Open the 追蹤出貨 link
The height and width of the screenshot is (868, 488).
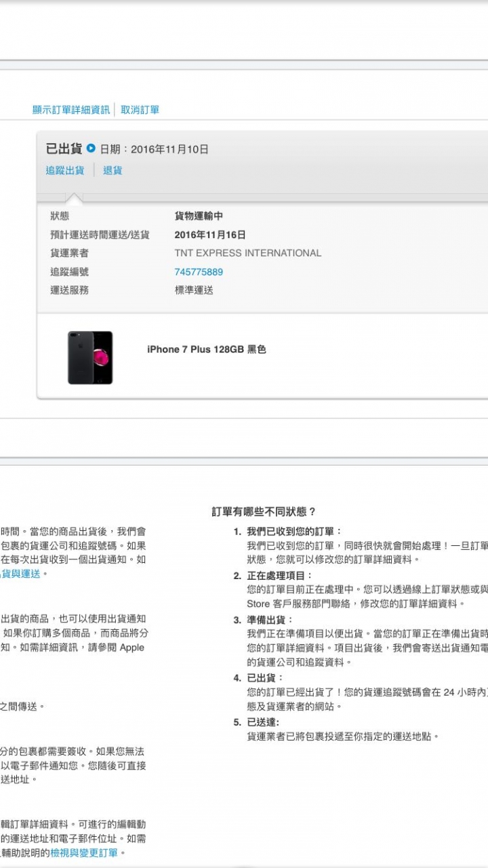click(65, 170)
